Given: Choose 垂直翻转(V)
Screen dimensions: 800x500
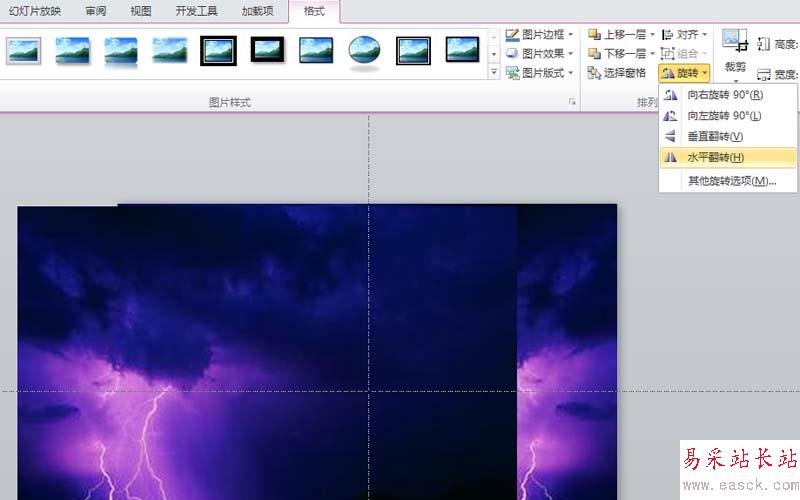Looking at the screenshot, I should pyautogui.click(x=728, y=137).
